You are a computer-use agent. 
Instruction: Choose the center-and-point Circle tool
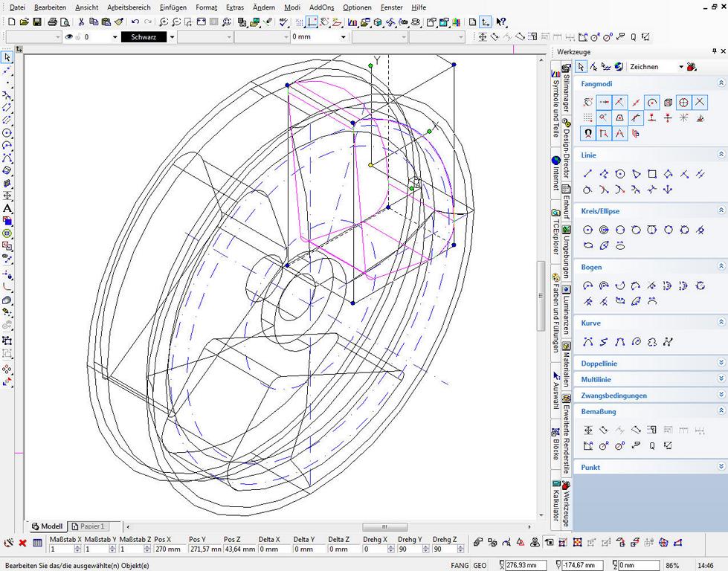pyautogui.click(x=587, y=230)
